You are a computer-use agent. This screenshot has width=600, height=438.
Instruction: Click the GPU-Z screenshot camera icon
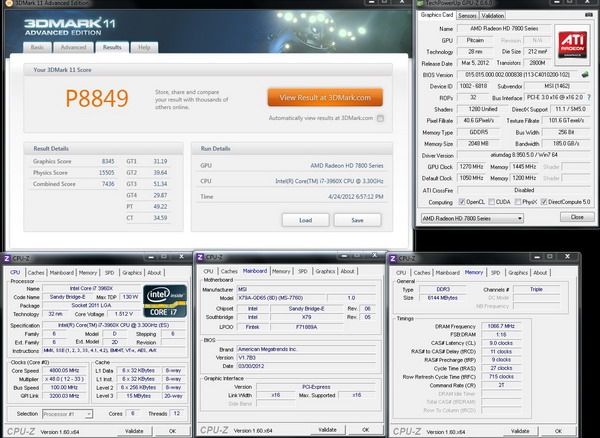[x=589, y=15]
